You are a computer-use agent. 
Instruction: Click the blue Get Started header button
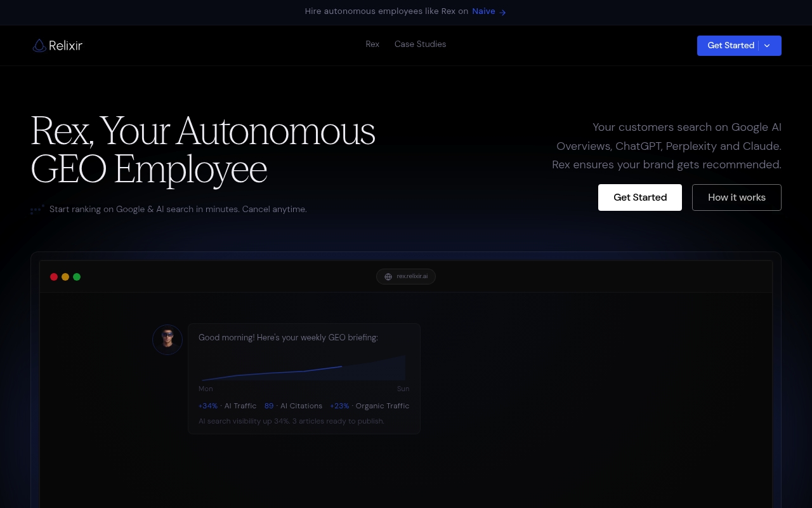pos(739,46)
